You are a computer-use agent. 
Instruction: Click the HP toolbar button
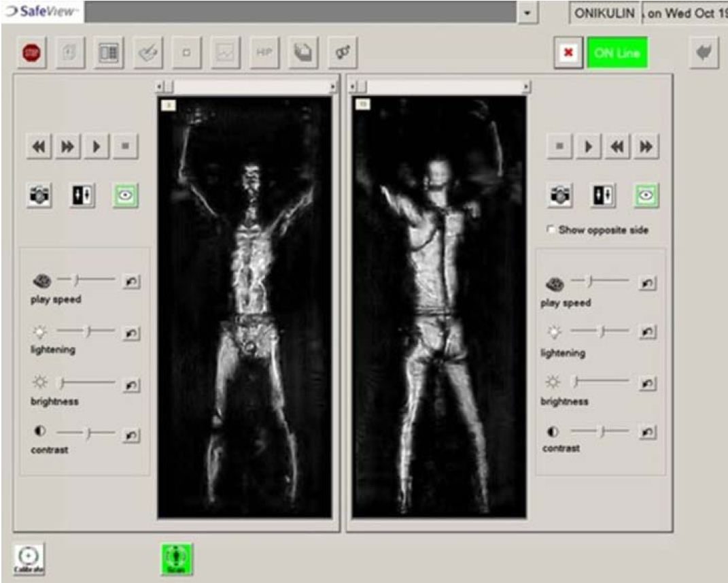point(264,52)
